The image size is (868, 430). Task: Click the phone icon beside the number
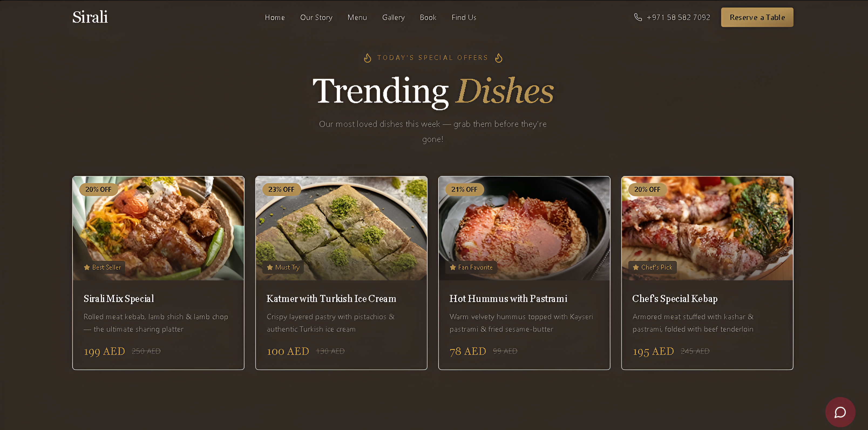pyautogui.click(x=638, y=17)
